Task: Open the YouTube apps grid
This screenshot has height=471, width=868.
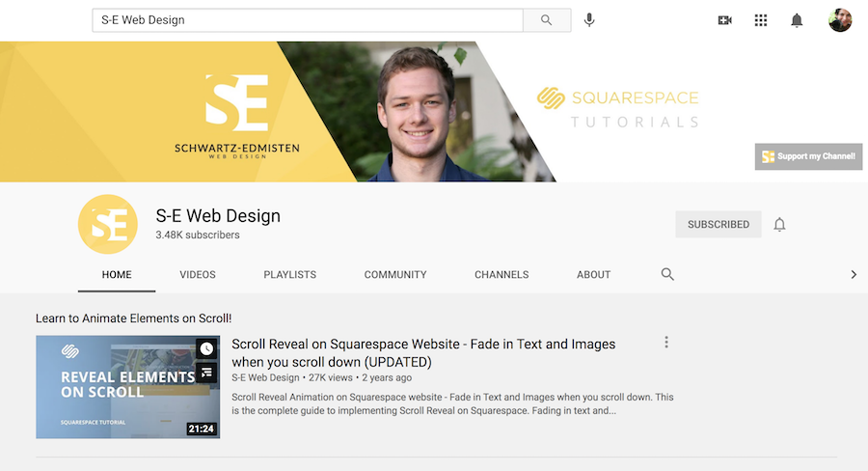Action: tap(761, 20)
